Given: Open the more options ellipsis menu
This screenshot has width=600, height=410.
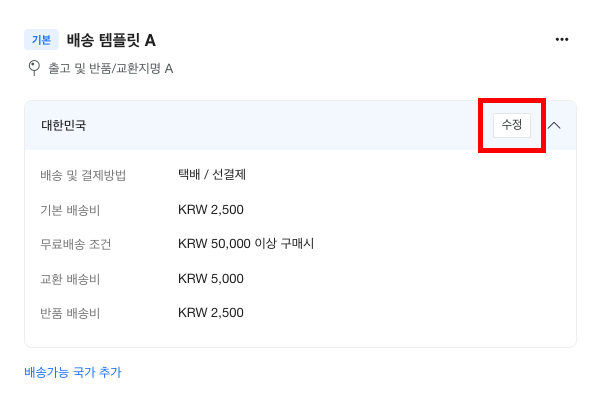Looking at the screenshot, I should tap(561, 40).
